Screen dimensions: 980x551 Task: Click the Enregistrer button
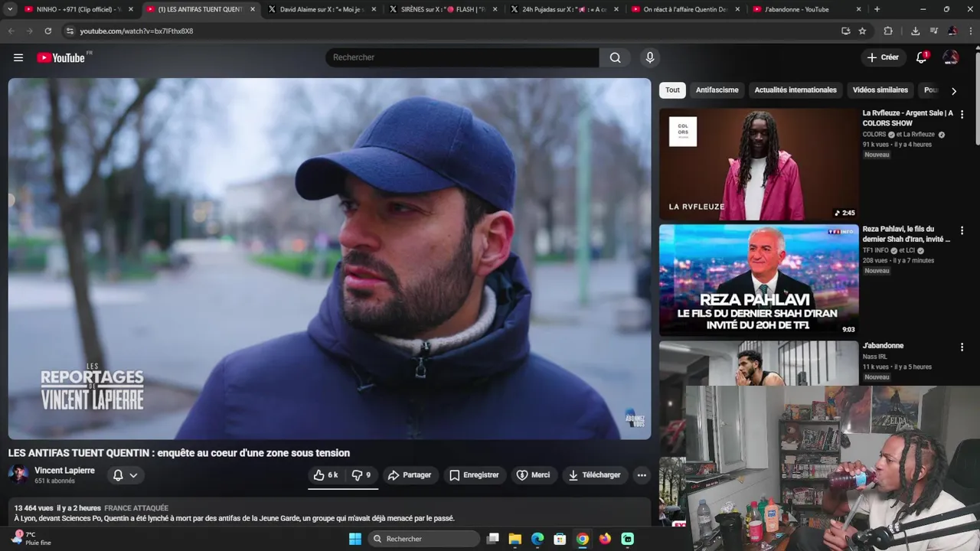[x=473, y=475]
